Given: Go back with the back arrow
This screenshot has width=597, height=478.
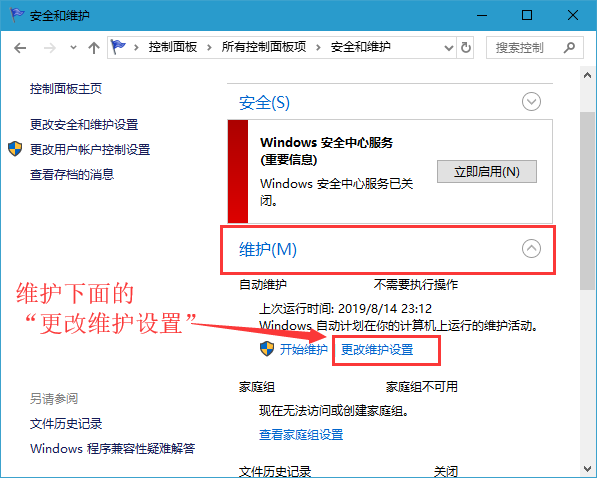Looking at the screenshot, I should [20, 48].
